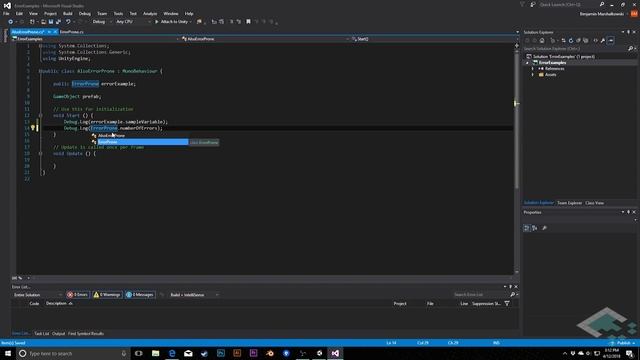Click the Visual Studio taskbar icon
Screen dimensions: 640x360
pyautogui.click(x=335, y=353)
